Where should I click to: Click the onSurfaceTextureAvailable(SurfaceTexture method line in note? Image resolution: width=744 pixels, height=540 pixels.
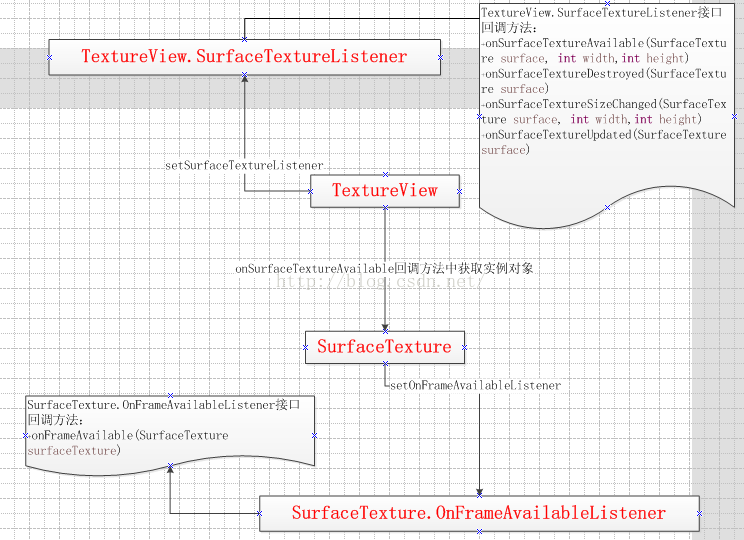pos(604,51)
